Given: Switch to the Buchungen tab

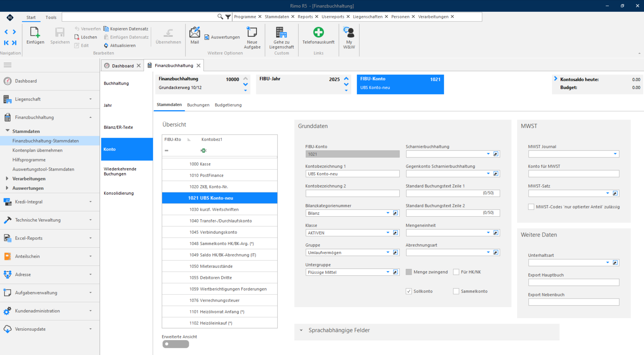Looking at the screenshot, I should pos(198,105).
